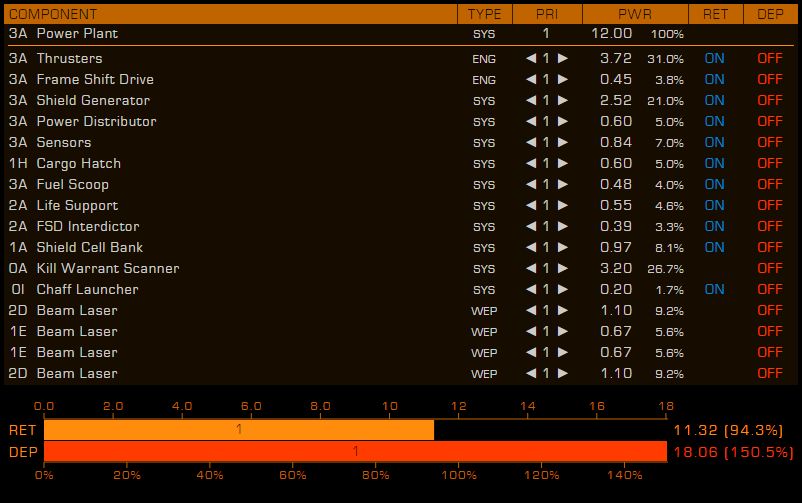Image resolution: width=802 pixels, height=503 pixels.
Task: Sort by the PWR column header
Action: click(x=635, y=14)
